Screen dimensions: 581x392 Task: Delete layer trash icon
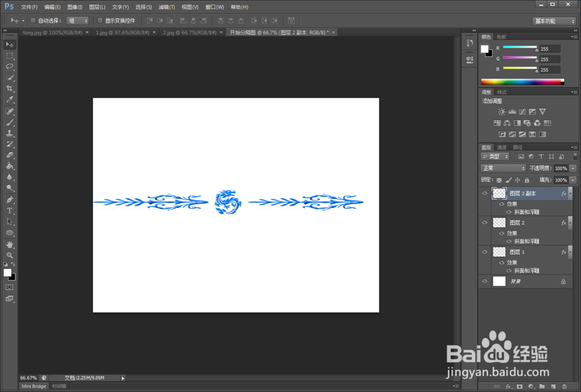click(x=564, y=386)
